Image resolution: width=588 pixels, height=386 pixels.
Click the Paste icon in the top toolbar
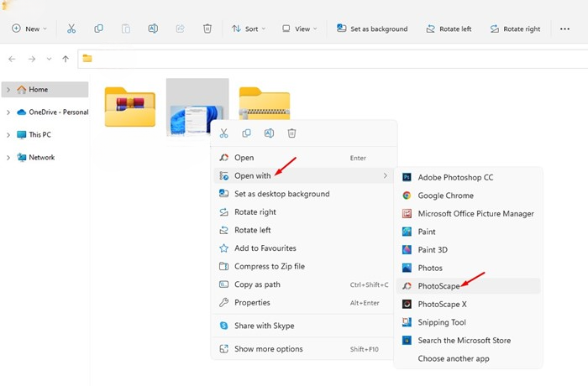126,29
